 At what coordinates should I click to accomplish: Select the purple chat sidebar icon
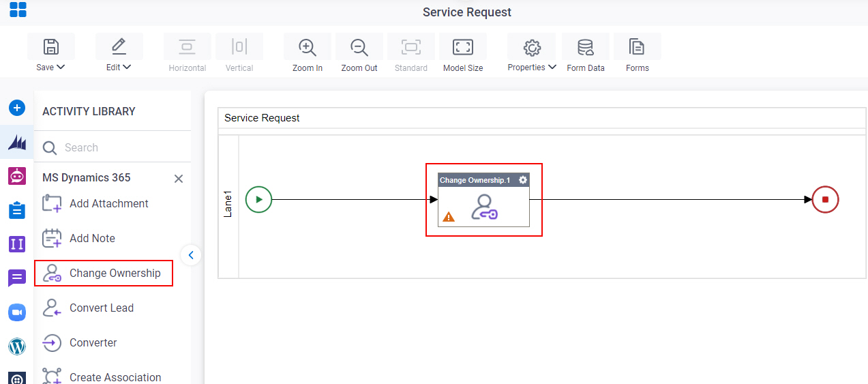point(17,278)
